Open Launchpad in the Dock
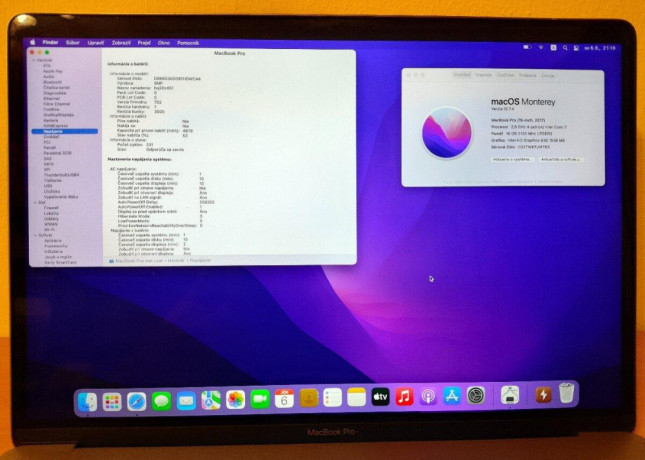 (x=112, y=401)
